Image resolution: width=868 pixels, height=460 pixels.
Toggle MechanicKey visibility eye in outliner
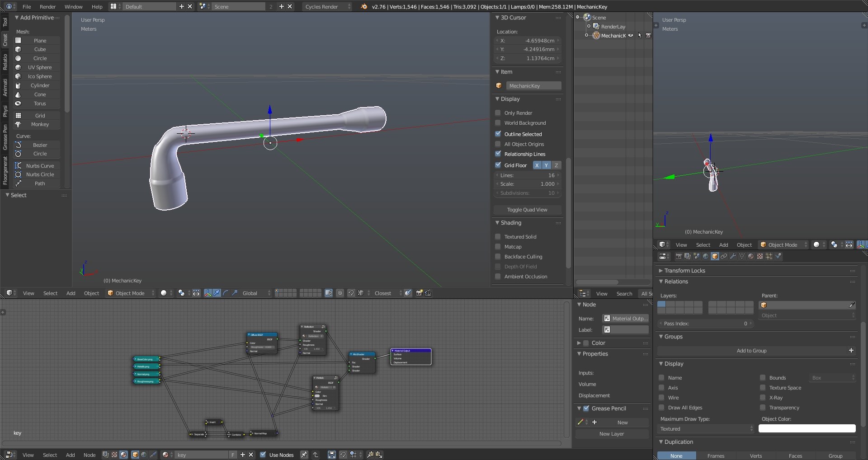pyautogui.click(x=631, y=36)
